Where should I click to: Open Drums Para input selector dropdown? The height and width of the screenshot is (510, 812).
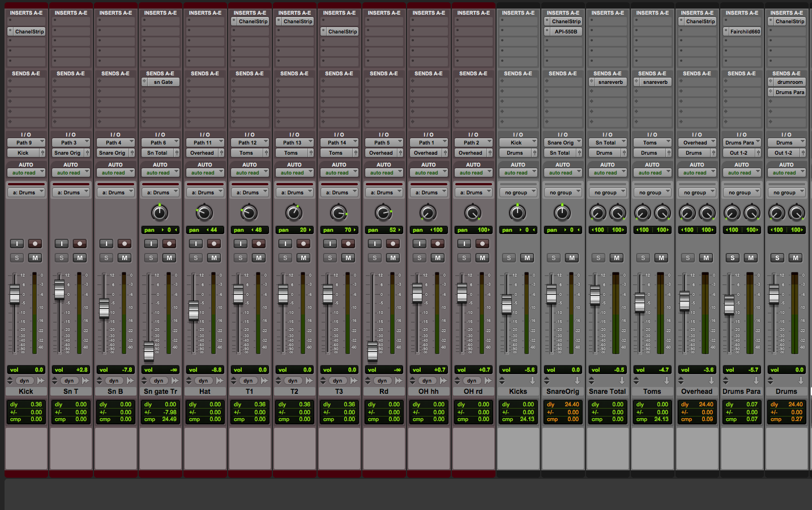click(742, 143)
